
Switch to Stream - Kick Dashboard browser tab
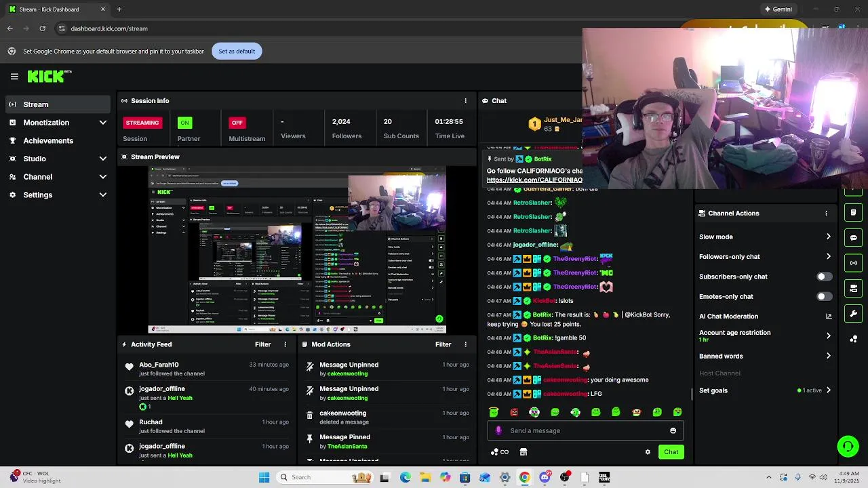coord(58,9)
